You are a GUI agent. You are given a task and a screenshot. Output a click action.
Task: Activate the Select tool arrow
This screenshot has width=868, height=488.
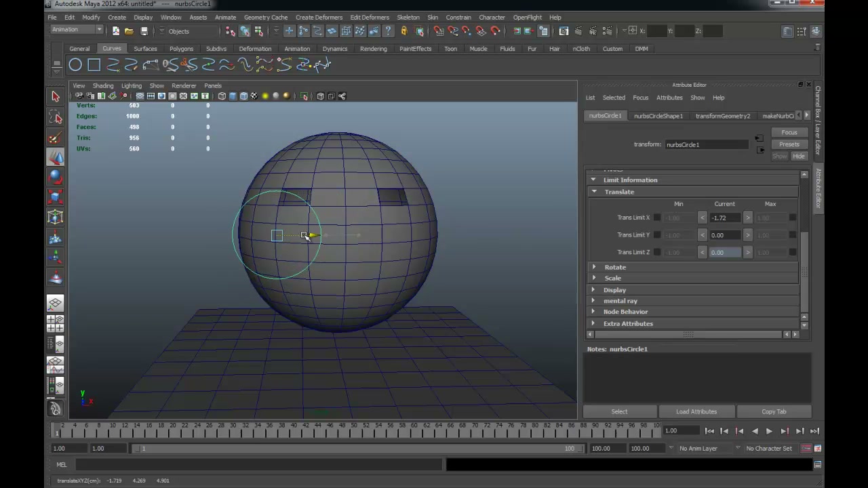click(56, 97)
